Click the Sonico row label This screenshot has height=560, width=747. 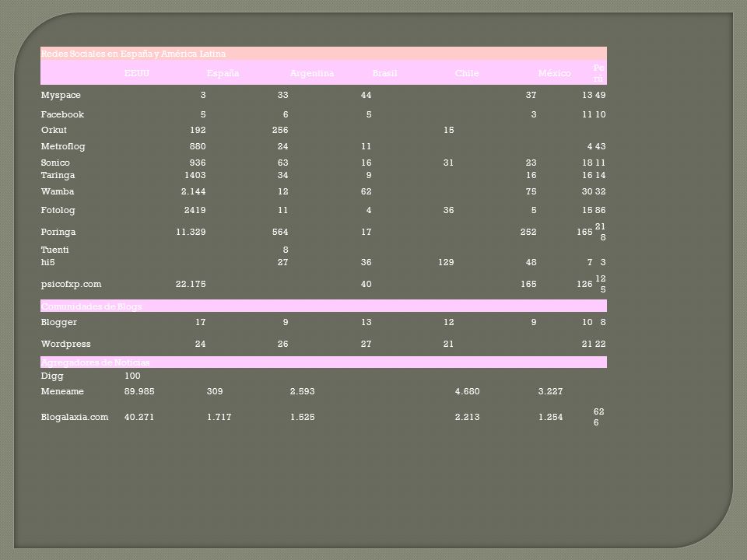pyautogui.click(x=55, y=163)
